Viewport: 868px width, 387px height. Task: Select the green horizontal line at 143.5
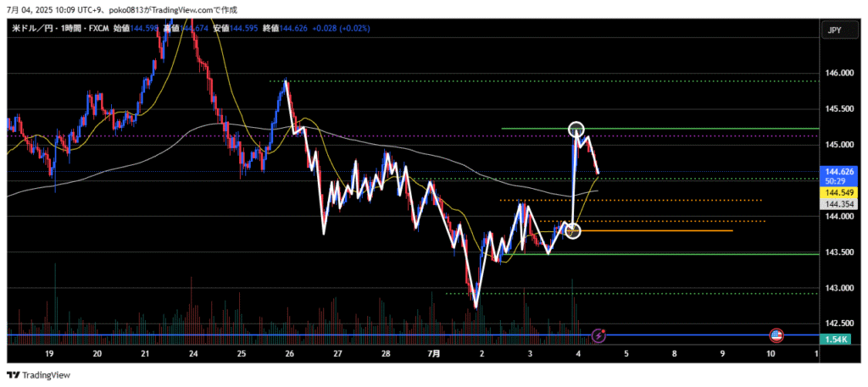click(678, 254)
